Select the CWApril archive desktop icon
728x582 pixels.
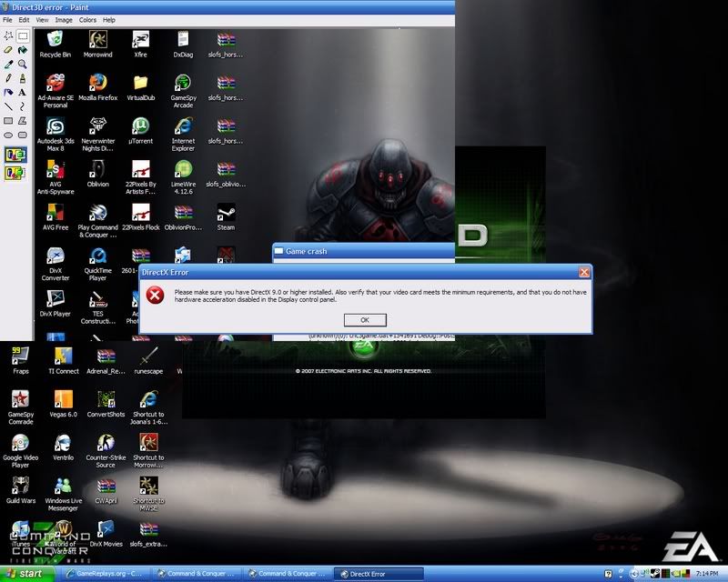click(106, 490)
